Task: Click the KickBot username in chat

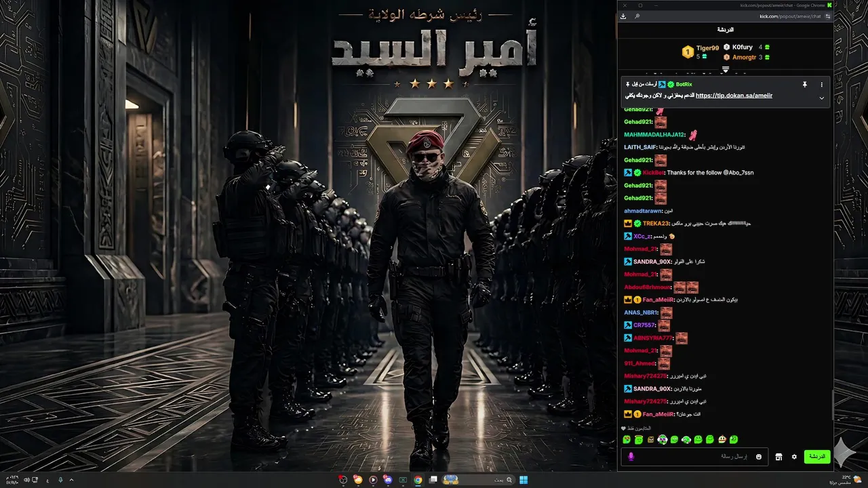Action: [x=654, y=173]
